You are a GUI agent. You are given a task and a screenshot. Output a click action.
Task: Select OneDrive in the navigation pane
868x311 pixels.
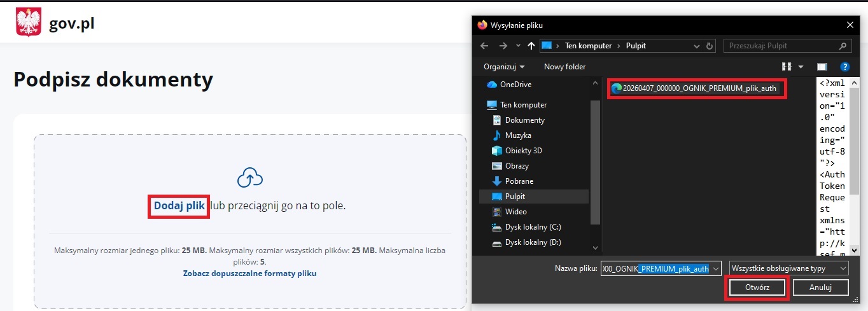tap(515, 85)
